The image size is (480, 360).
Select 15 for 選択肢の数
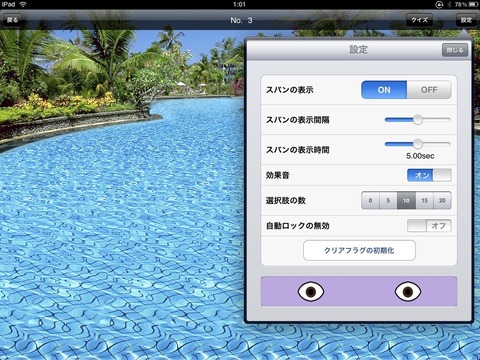tap(424, 200)
